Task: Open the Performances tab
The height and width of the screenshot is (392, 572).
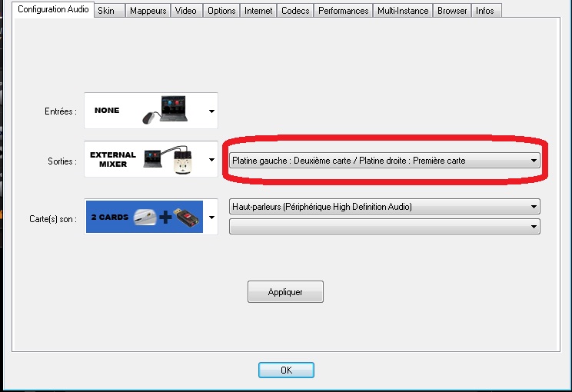Action: point(343,11)
